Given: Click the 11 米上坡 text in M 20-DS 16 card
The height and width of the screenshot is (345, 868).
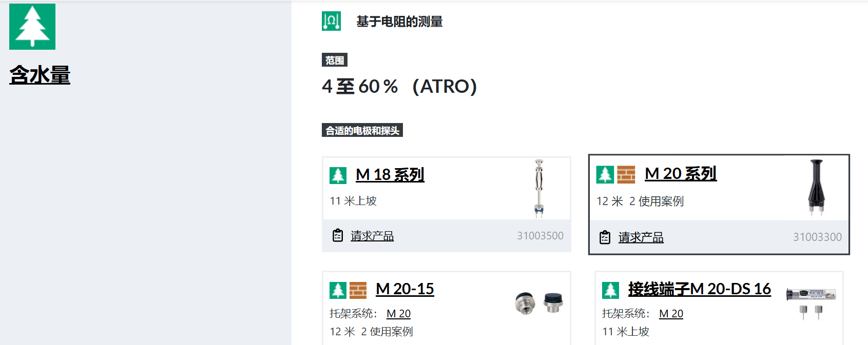Looking at the screenshot, I should point(626,332).
